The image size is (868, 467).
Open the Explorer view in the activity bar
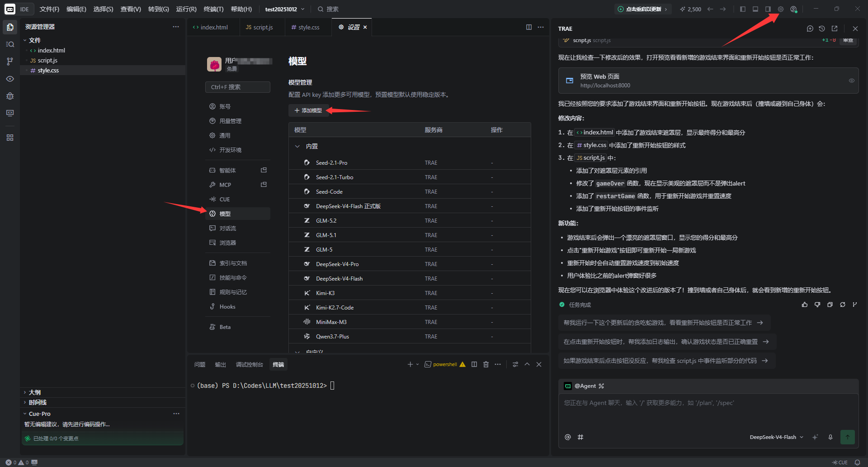pos(10,27)
